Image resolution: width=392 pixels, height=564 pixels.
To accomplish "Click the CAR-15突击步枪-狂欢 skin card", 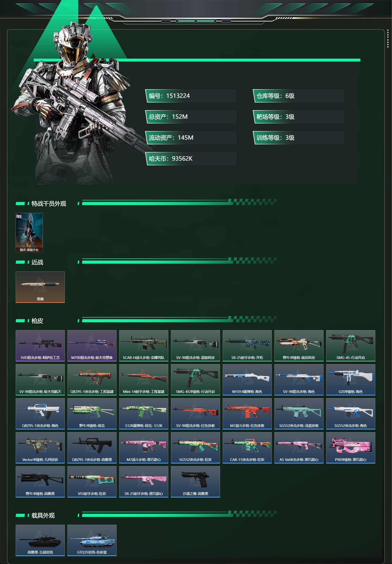I will [x=247, y=448].
